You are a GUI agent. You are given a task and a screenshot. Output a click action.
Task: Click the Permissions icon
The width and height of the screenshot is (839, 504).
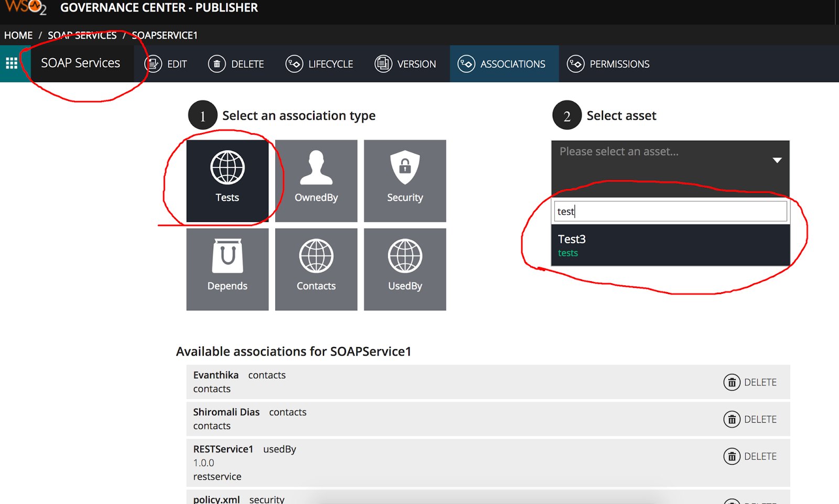tap(576, 64)
